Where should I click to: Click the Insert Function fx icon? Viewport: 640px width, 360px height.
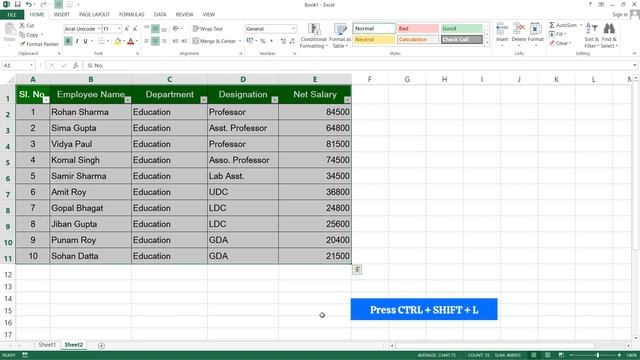click(x=76, y=65)
